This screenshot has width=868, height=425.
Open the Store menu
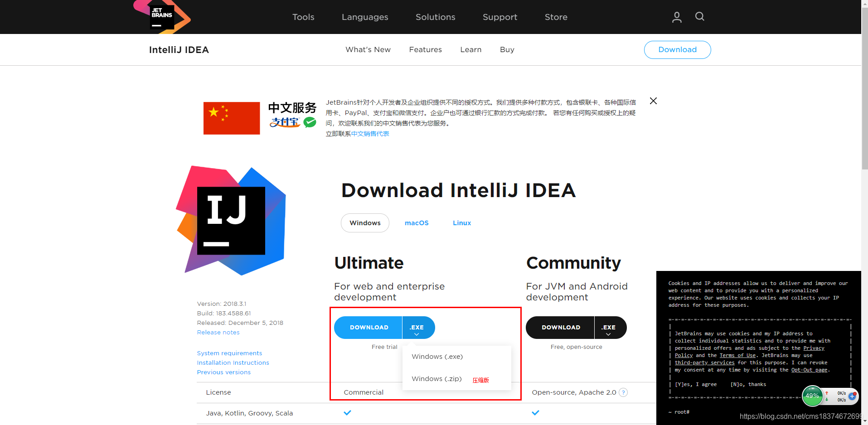pos(556,17)
